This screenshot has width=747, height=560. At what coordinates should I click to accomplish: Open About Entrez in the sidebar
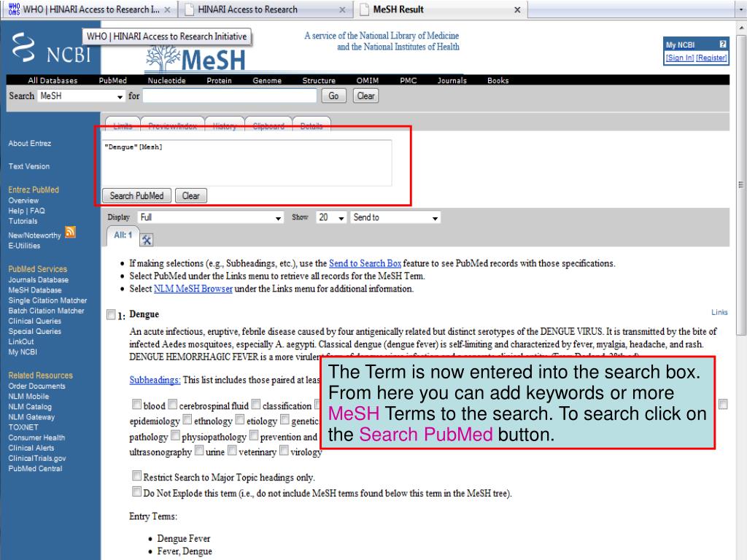[29, 144]
